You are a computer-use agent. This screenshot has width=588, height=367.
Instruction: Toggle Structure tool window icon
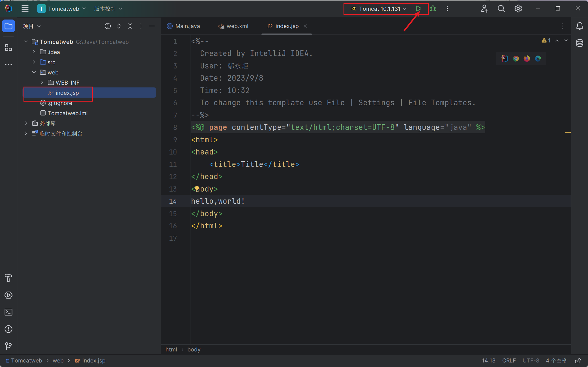8,48
